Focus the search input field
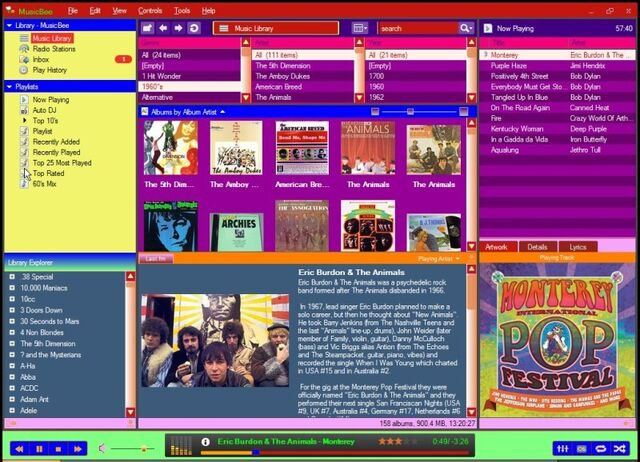This screenshot has width=640, height=462. 418,28
